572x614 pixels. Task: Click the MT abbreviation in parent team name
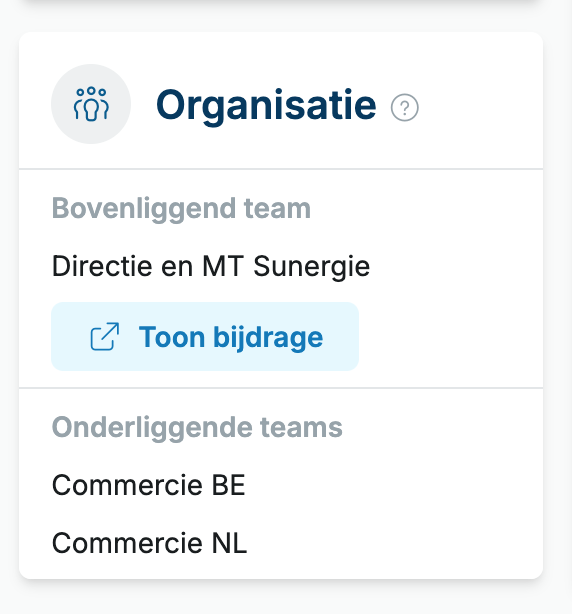point(223,266)
